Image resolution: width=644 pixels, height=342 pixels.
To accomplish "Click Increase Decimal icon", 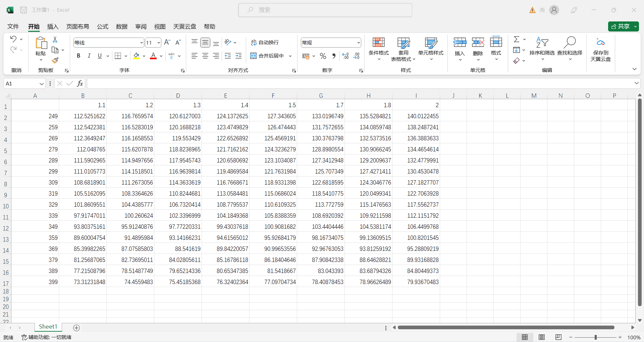I will 345,56.
